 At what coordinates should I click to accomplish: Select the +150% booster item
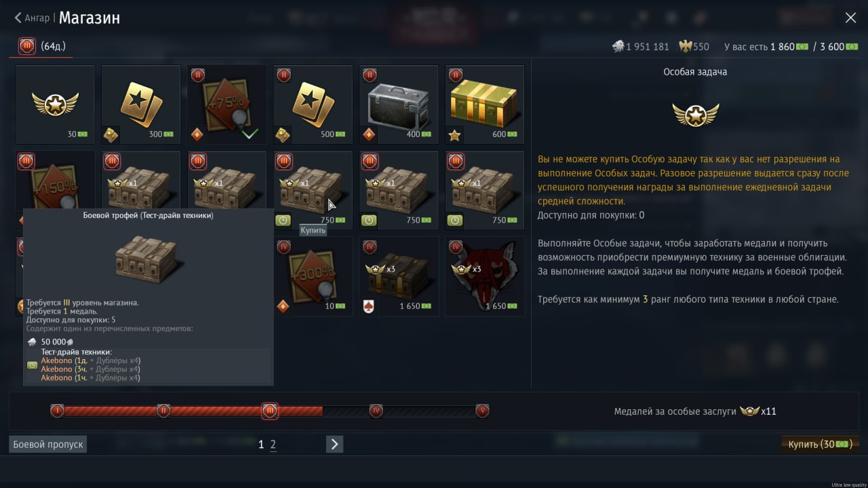tap(55, 180)
